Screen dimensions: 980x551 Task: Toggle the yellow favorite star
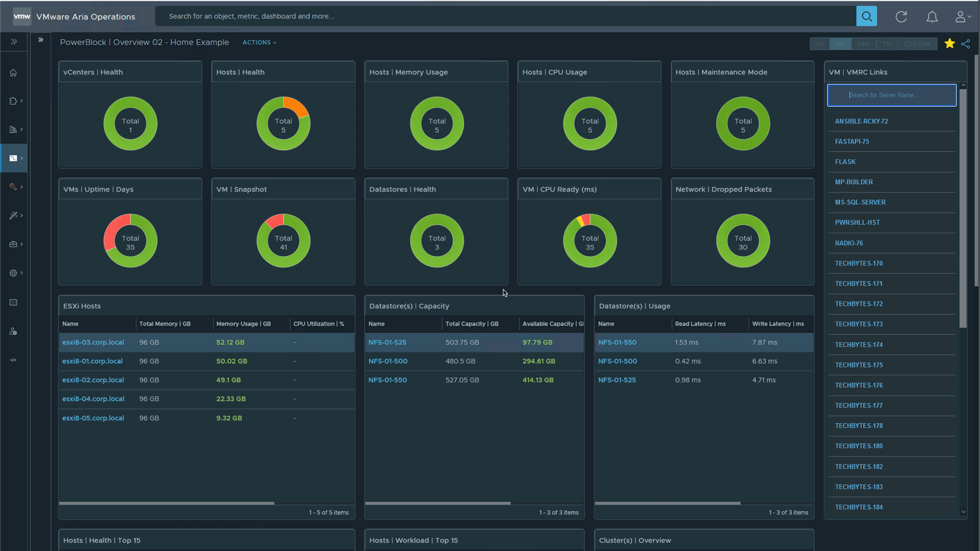coord(949,44)
